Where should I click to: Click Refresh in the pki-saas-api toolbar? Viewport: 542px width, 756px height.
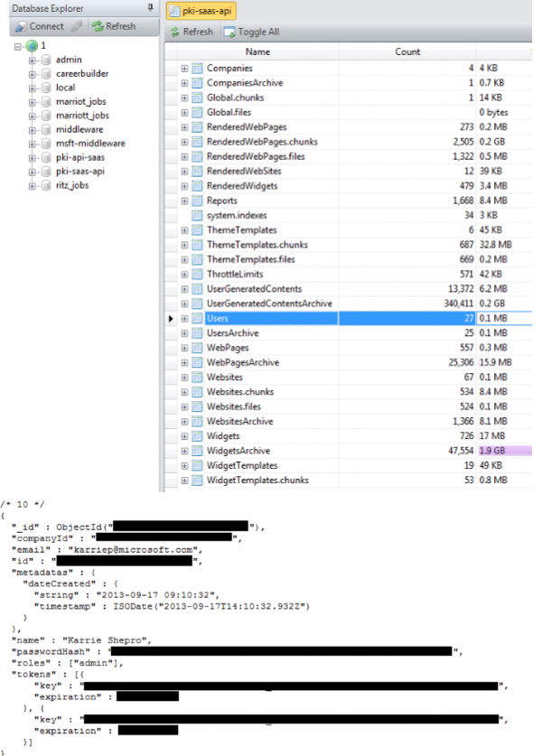[192, 32]
